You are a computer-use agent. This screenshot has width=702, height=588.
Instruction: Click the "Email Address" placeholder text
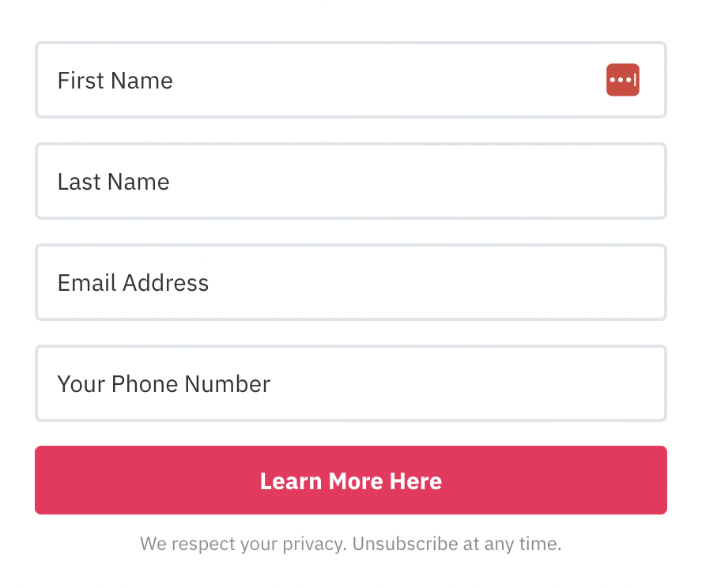coord(133,283)
